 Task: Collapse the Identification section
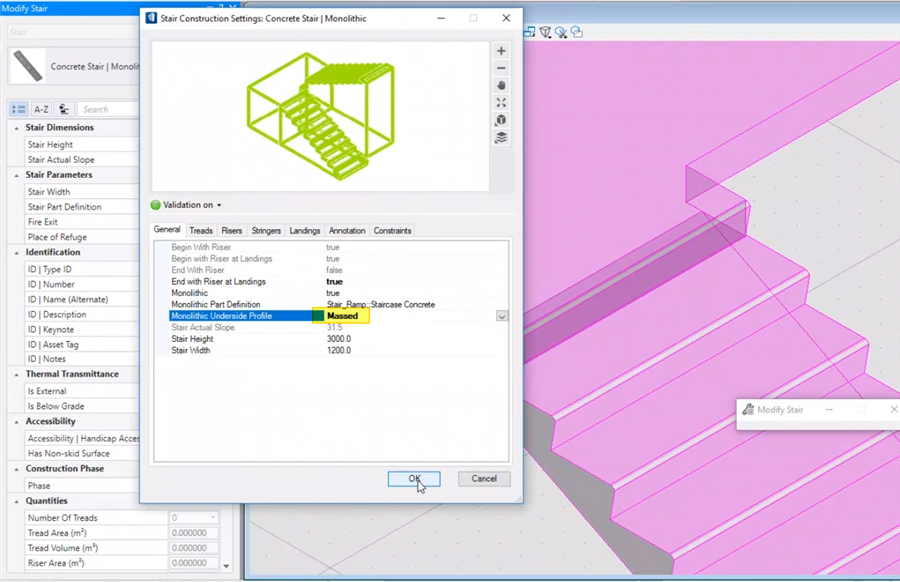(x=17, y=253)
